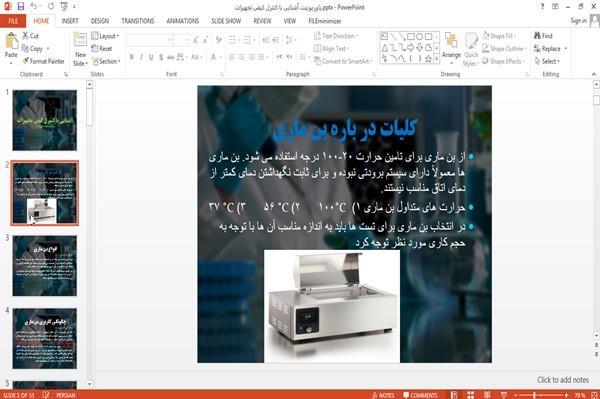Viewport: 600px width, 399px height.
Task: Increase list indent level
Action: [x=276, y=40]
